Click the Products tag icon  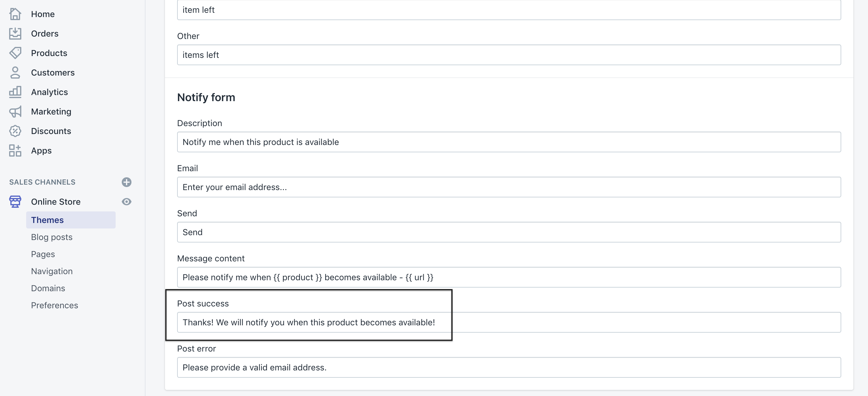[15, 53]
